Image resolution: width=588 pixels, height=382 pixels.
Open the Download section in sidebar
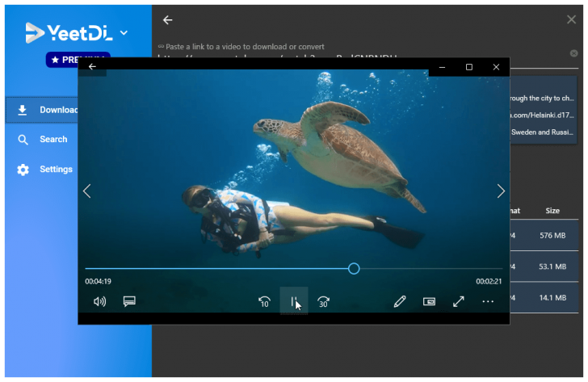pyautogui.click(x=42, y=110)
